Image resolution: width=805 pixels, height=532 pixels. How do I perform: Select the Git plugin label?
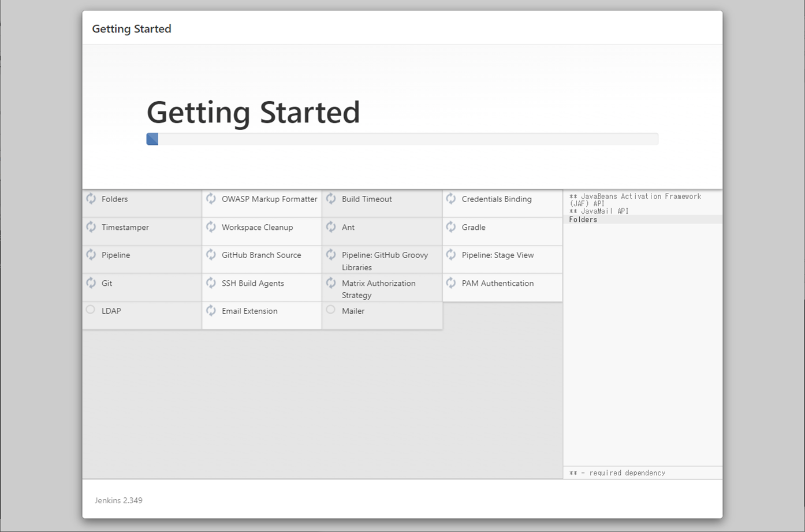point(107,284)
